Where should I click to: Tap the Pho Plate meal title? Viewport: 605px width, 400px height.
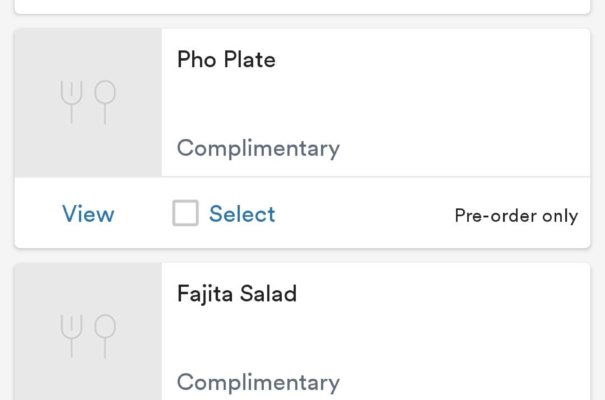(x=226, y=60)
